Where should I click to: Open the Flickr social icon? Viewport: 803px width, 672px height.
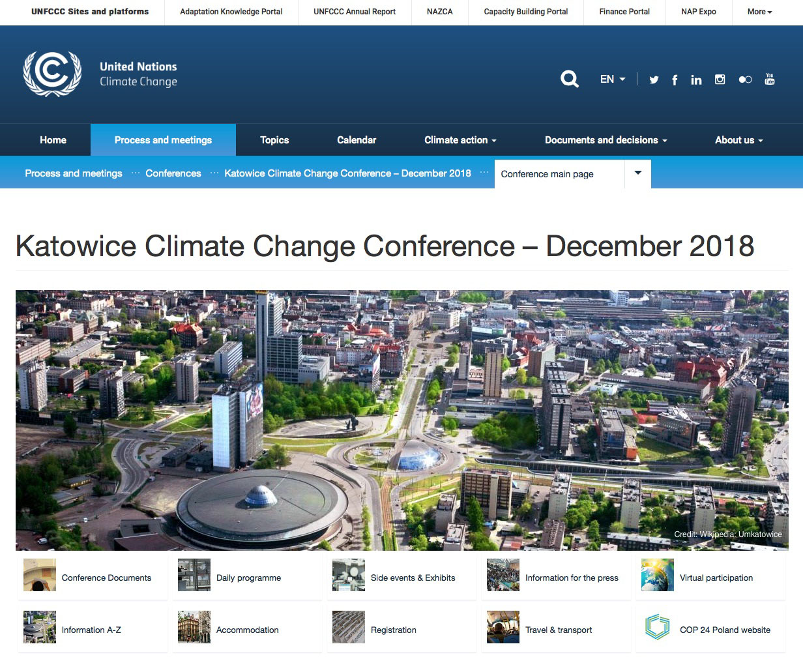[x=745, y=80]
